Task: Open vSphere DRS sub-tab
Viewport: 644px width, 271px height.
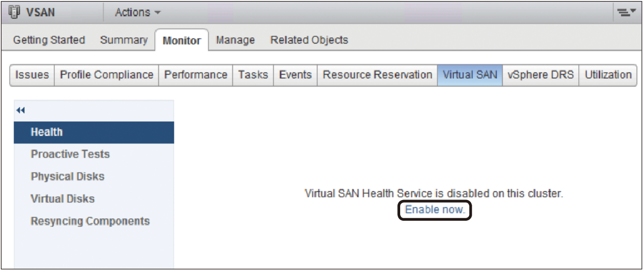Action: click(x=540, y=75)
